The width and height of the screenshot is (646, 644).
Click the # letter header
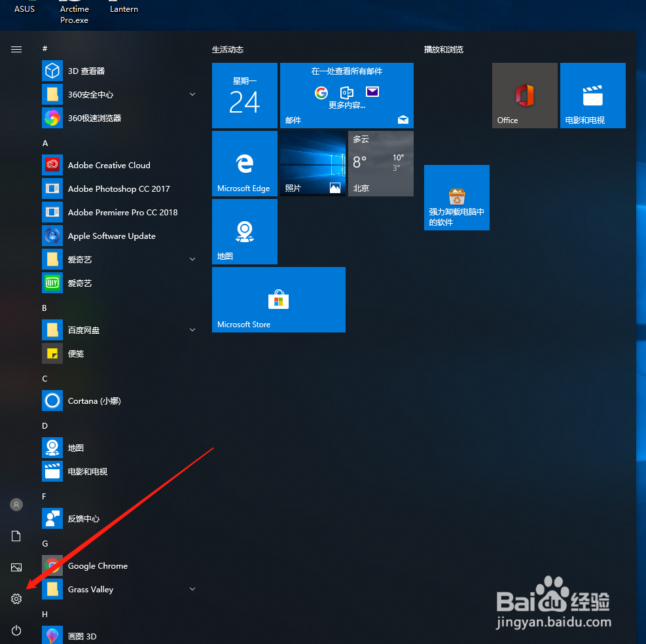pyautogui.click(x=45, y=48)
